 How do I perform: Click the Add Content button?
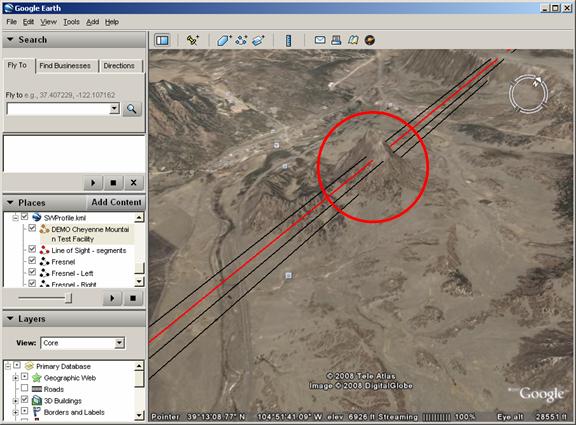(x=116, y=202)
